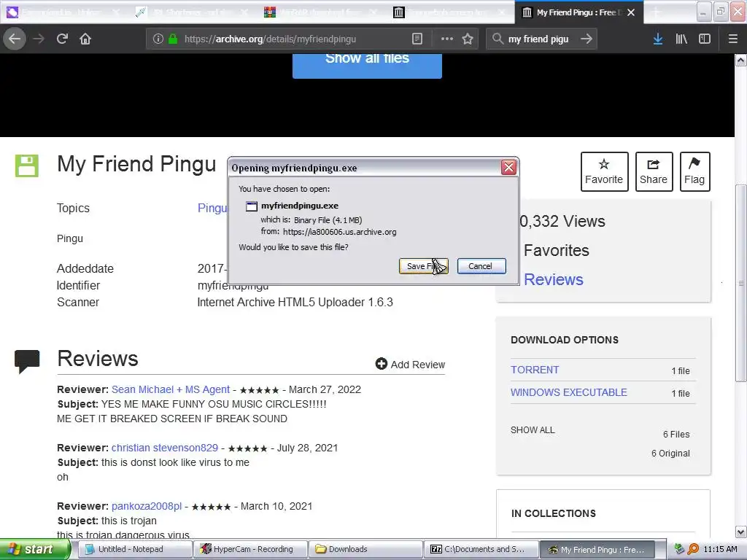Open reviewer Sean Michael + MS Agent profile

(x=171, y=389)
